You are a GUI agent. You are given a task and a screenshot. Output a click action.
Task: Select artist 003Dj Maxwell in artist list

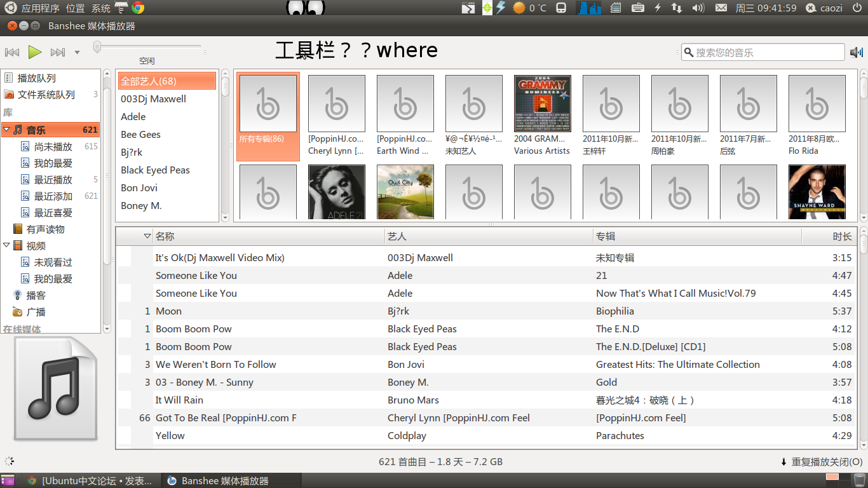(167, 98)
